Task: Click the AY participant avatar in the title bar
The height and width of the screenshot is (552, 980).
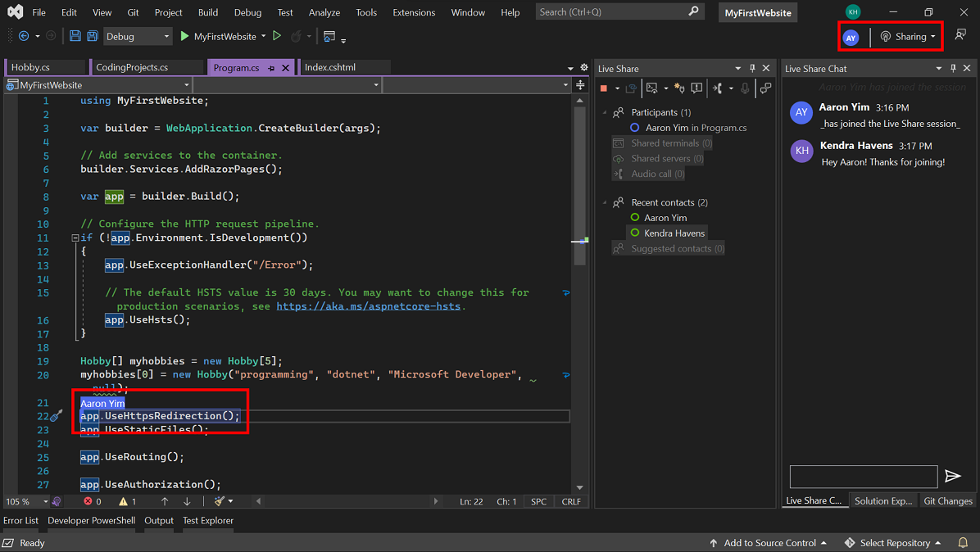Action: coord(851,38)
